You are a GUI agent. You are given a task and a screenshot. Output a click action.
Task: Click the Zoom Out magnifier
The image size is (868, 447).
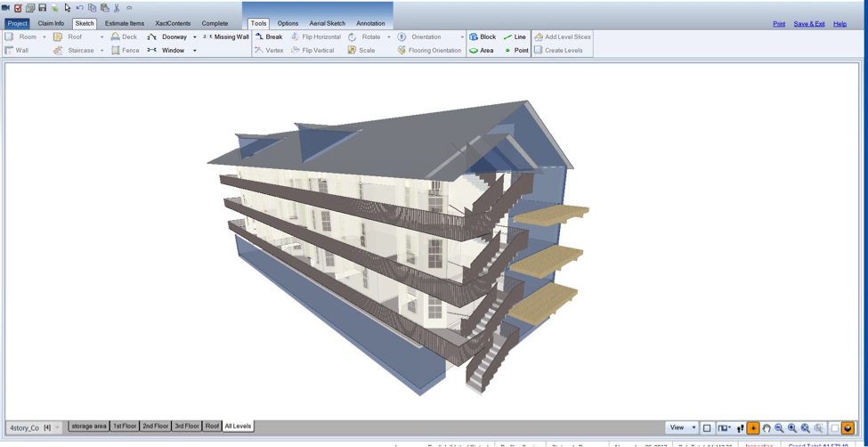click(779, 428)
